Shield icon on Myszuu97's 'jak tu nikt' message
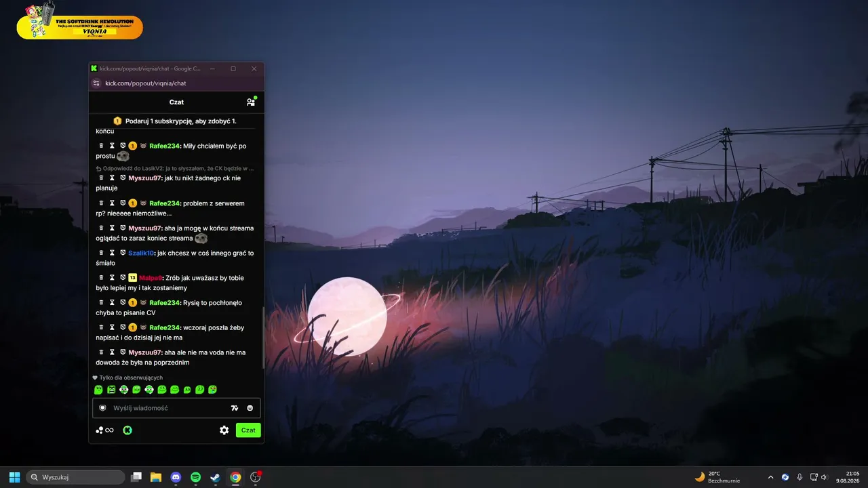Screen dimensions: 868x488 point(123,178)
